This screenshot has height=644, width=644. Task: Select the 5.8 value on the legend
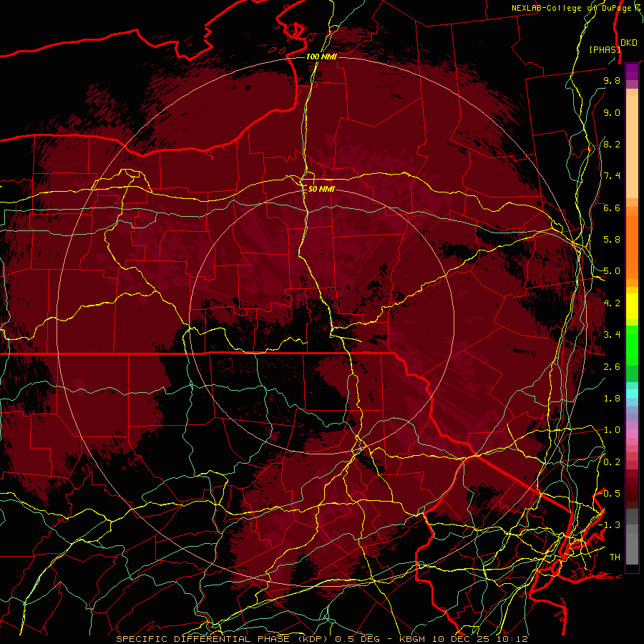(x=612, y=240)
